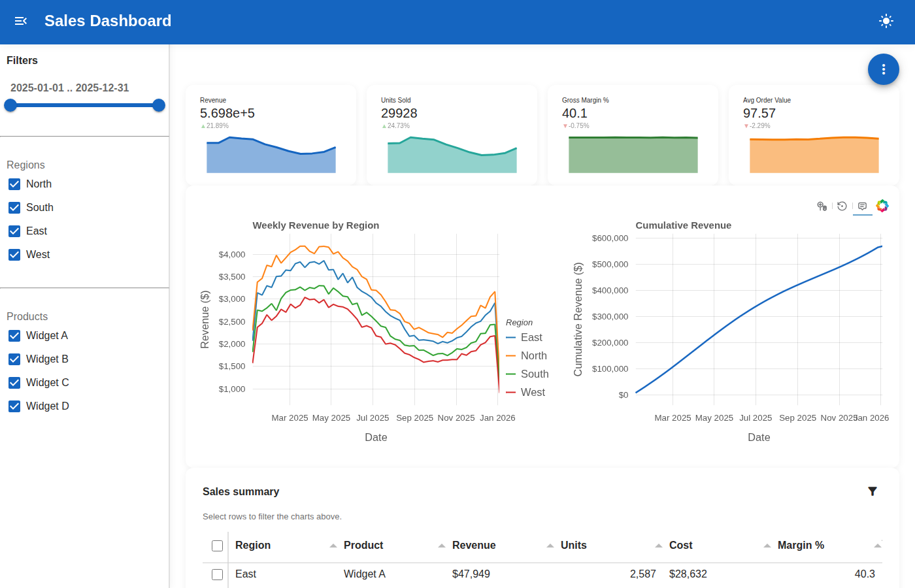
Task: Uncheck the Widget B product checkbox
Action: (14, 359)
